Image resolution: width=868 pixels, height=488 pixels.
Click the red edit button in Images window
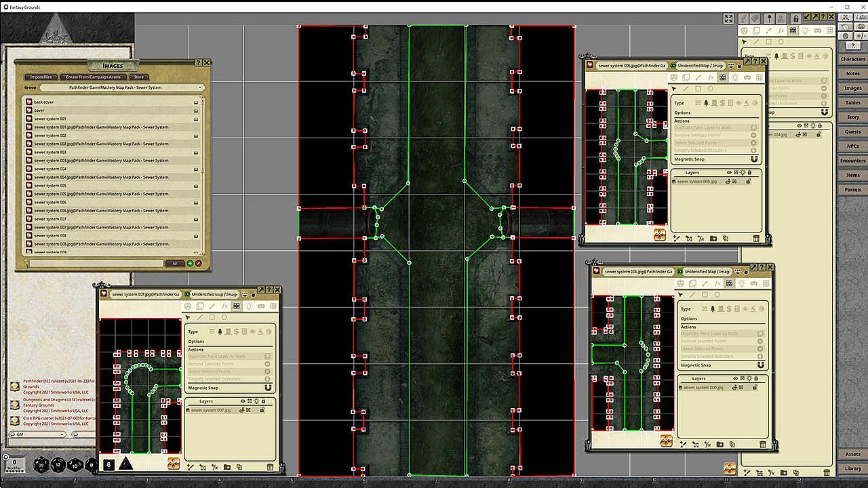(x=199, y=263)
